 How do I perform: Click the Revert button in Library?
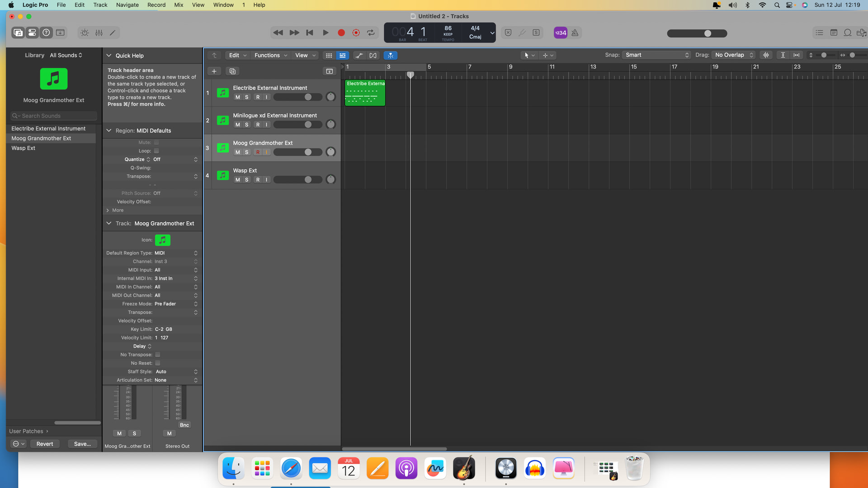pyautogui.click(x=45, y=444)
